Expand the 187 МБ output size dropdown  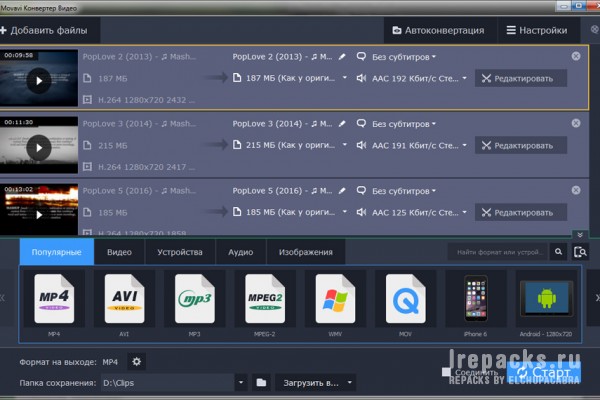coord(345,78)
